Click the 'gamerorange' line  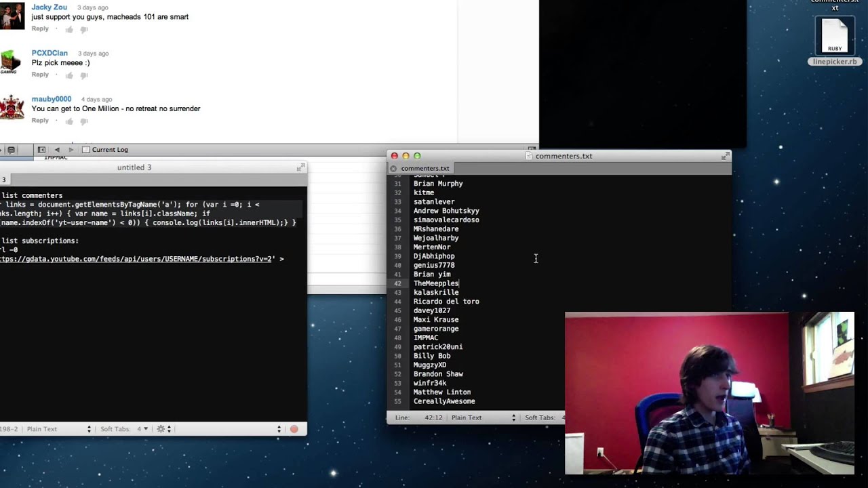436,329
